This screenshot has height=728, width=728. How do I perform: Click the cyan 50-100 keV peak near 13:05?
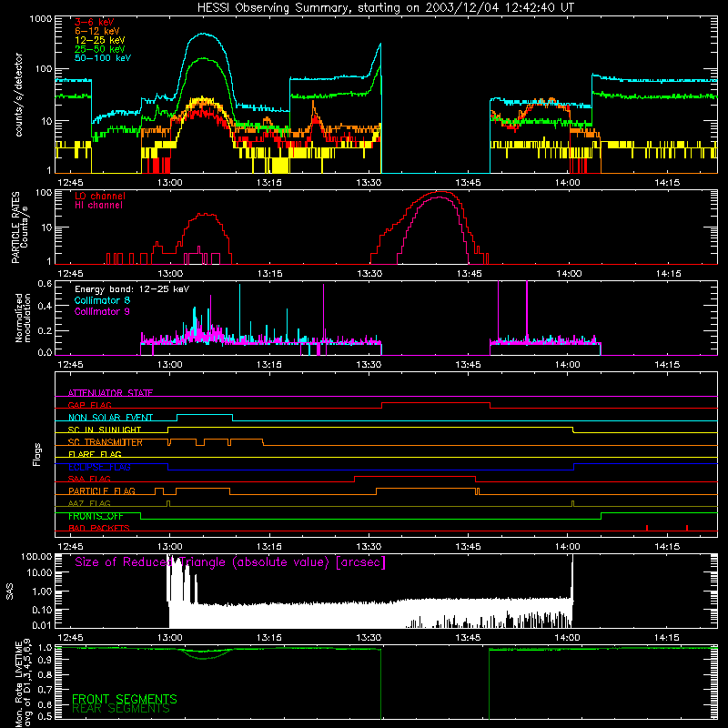(x=203, y=34)
